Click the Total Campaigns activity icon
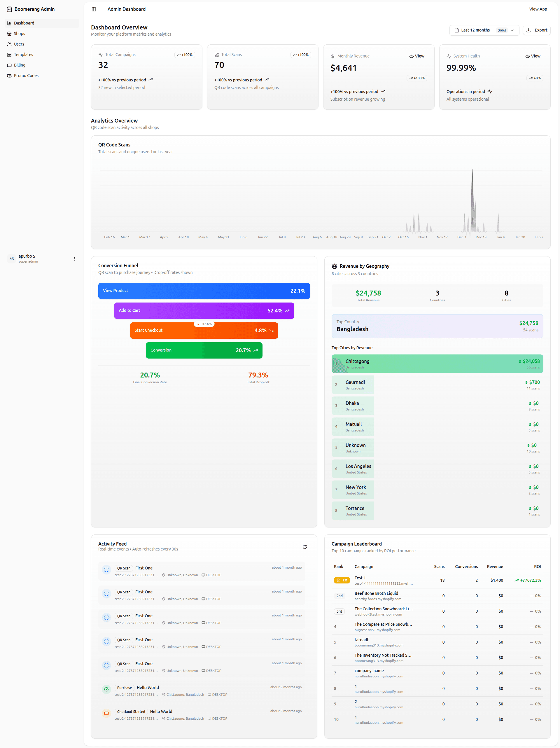Viewport: 560px width, 748px height. click(100, 55)
